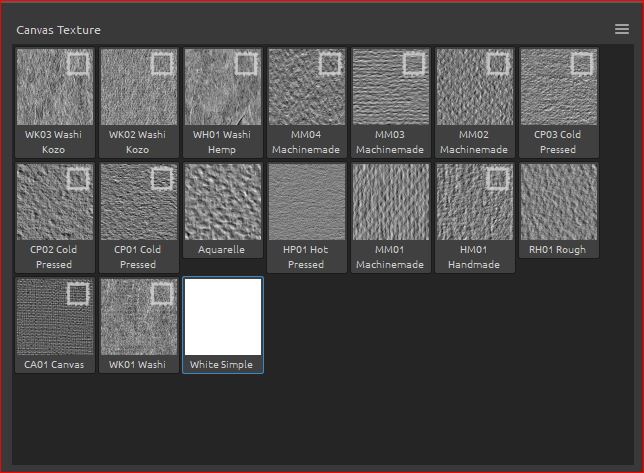644x473 pixels.
Task: Select the HP01 Hot Pressed texture
Action: point(307,210)
